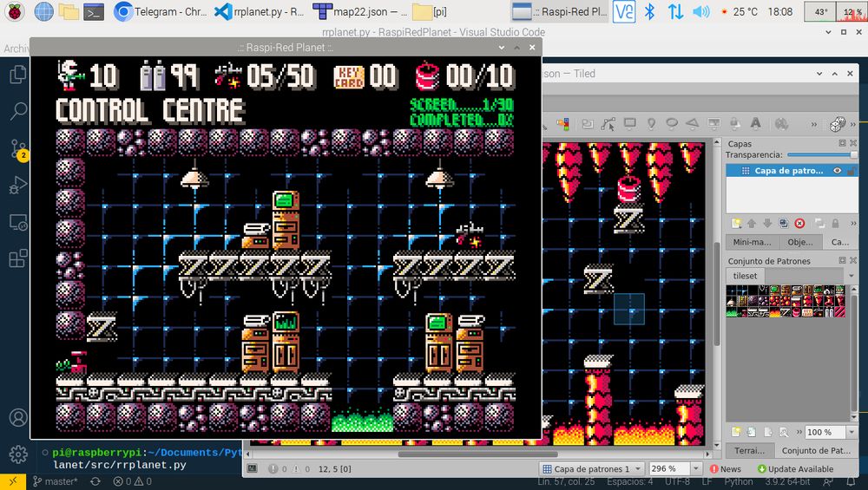
Task: Float the Conjunto de Patrones panel
Action: 842,260
